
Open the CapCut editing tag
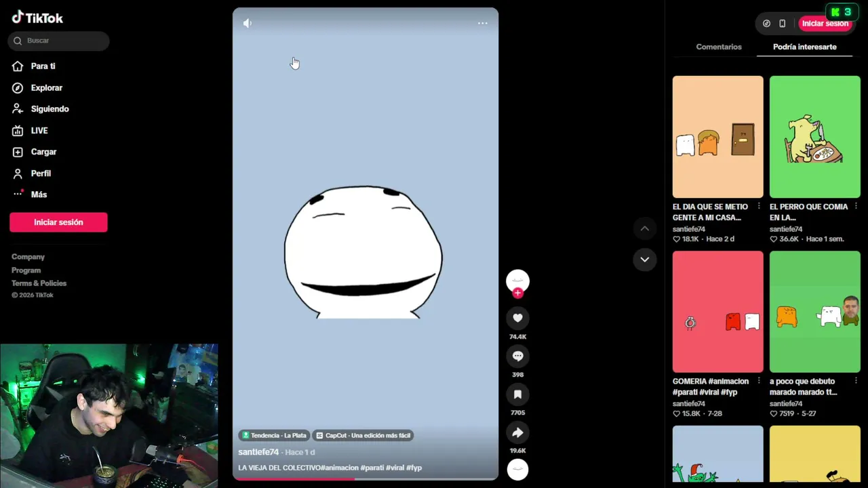click(363, 435)
